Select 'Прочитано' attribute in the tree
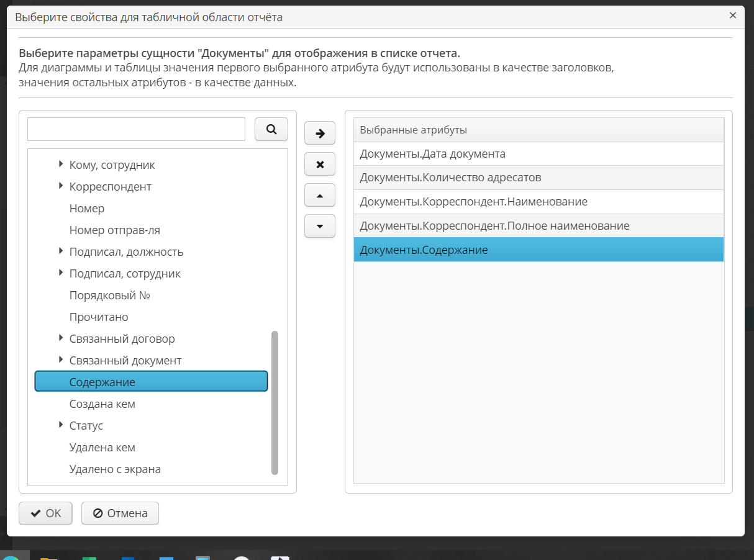The image size is (754, 560). click(x=99, y=317)
